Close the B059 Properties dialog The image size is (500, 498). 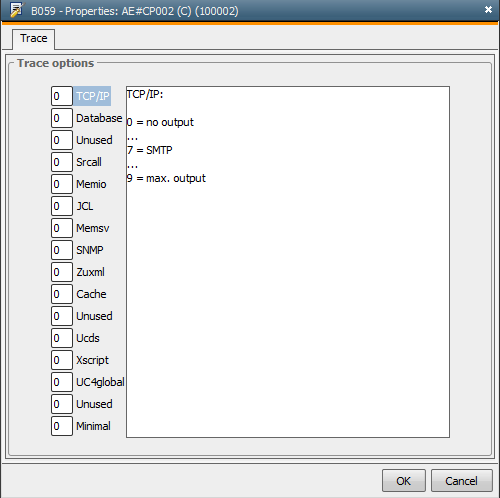pyautogui.click(x=488, y=10)
